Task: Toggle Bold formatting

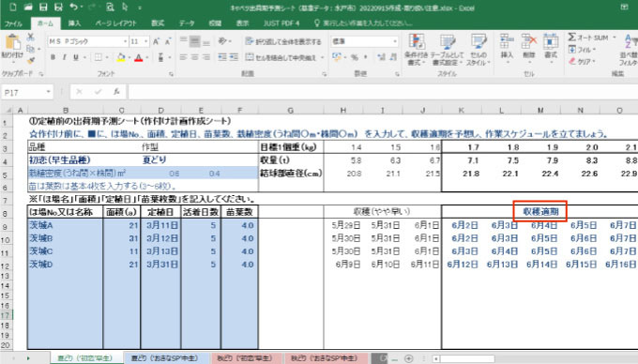Action: pos(53,57)
